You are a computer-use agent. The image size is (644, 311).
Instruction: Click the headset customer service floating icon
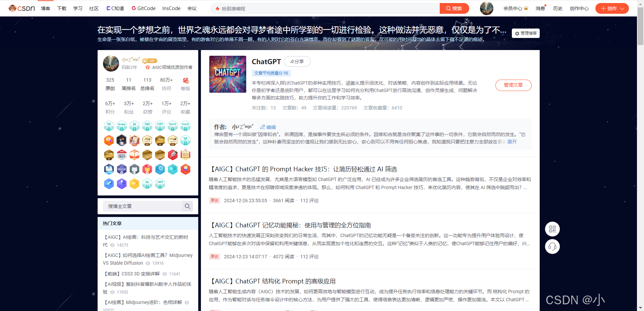(x=552, y=247)
